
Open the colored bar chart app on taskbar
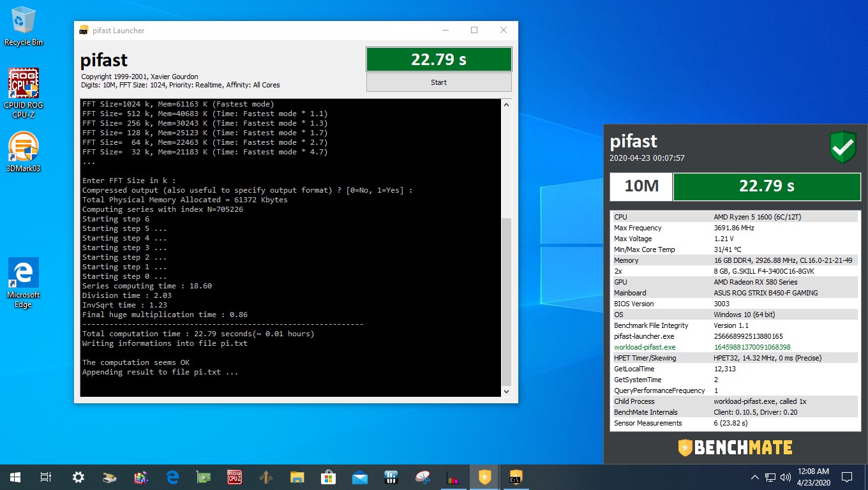click(453, 477)
